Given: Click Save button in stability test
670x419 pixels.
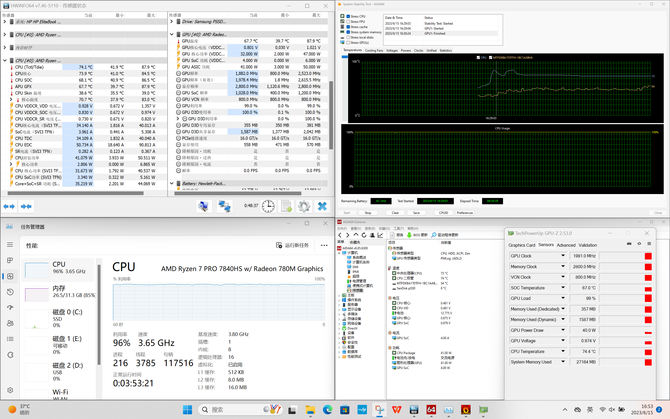Looking at the screenshot, I should click(416, 213).
